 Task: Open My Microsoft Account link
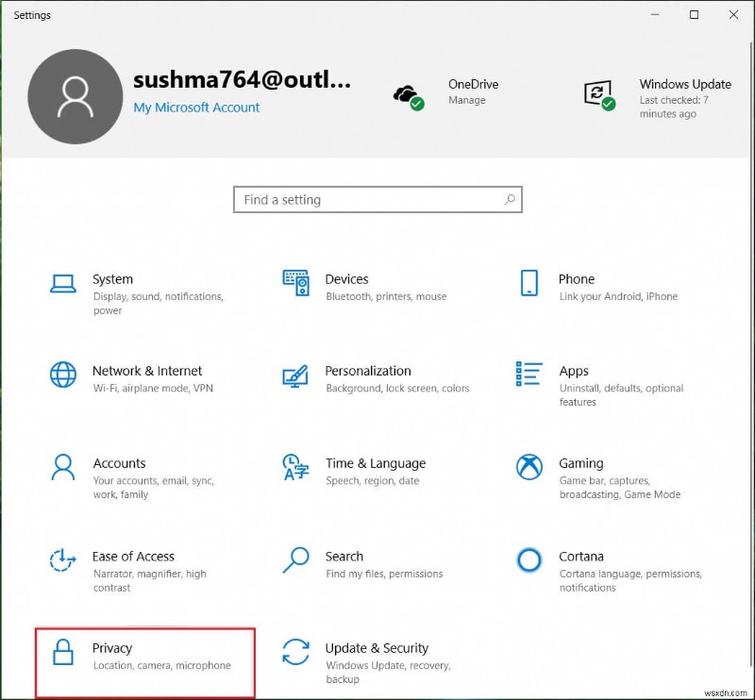pos(196,108)
